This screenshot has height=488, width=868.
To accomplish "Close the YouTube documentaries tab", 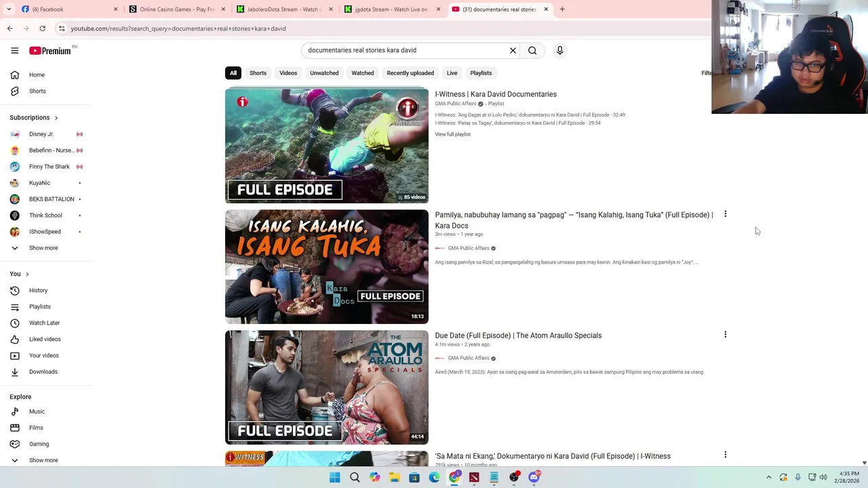I will [546, 9].
